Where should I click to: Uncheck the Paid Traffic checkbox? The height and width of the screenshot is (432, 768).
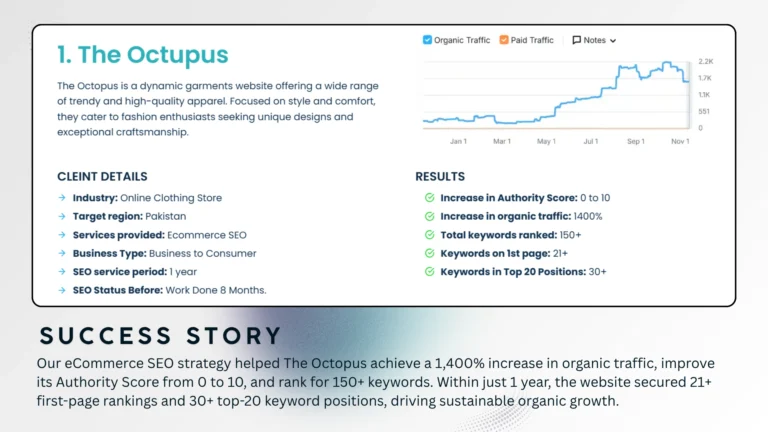(504, 40)
